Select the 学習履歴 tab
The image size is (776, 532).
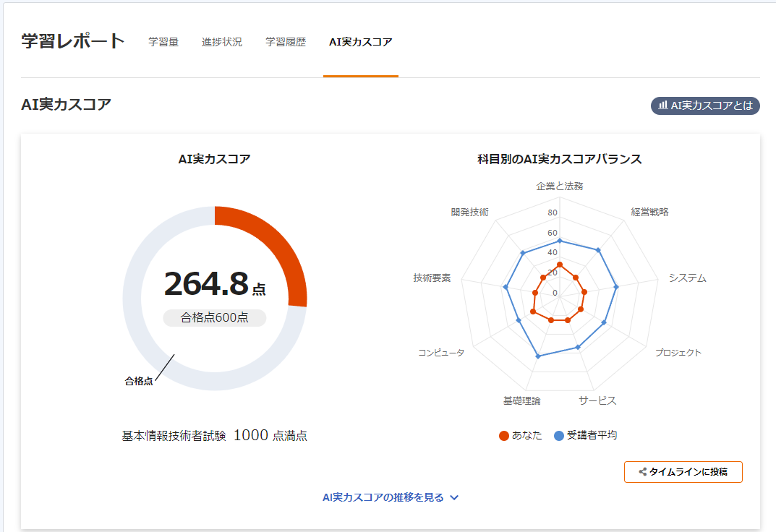click(x=286, y=42)
